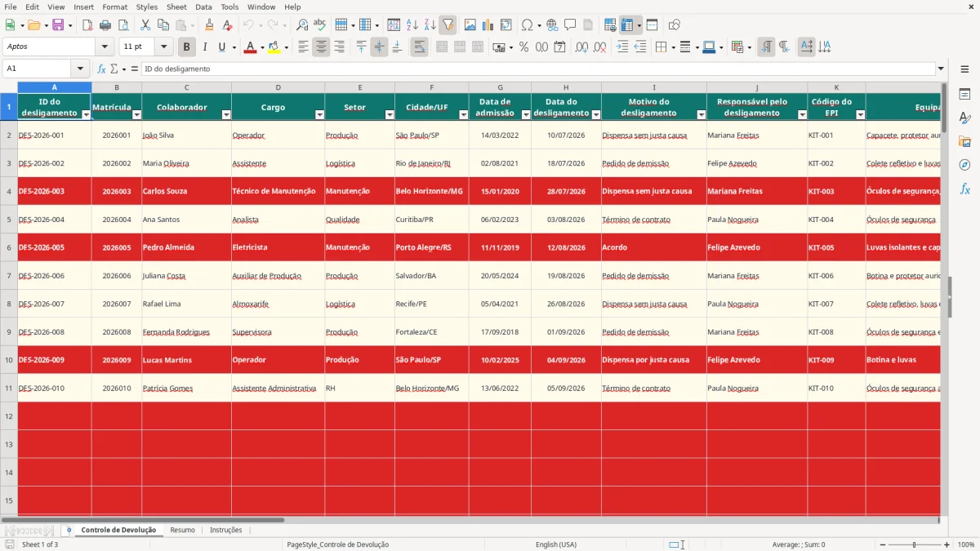
Task: Open Sidebar Navigator compass icon
Action: click(x=964, y=165)
